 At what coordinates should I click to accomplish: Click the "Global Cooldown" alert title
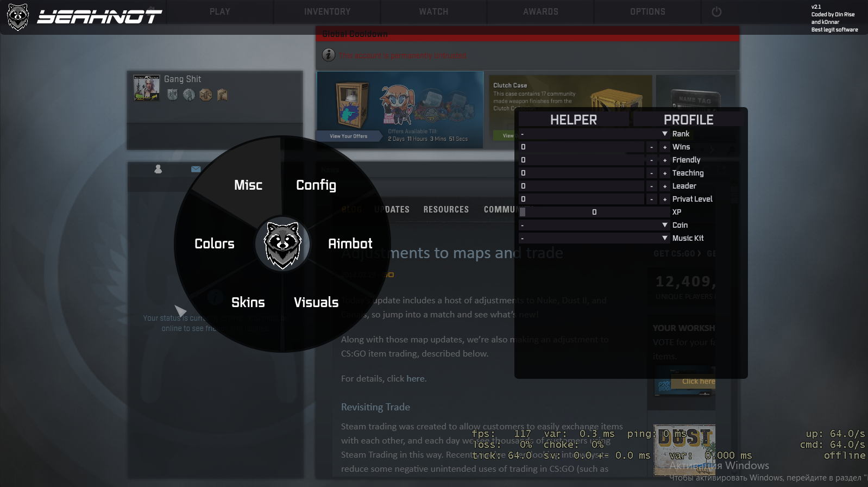tap(355, 34)
